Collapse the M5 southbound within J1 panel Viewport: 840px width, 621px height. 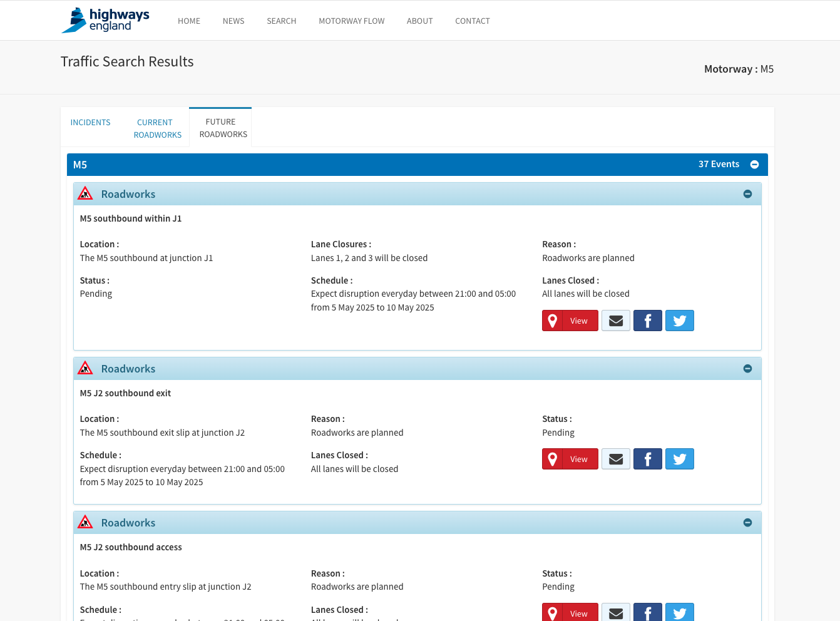click(747, 194)
